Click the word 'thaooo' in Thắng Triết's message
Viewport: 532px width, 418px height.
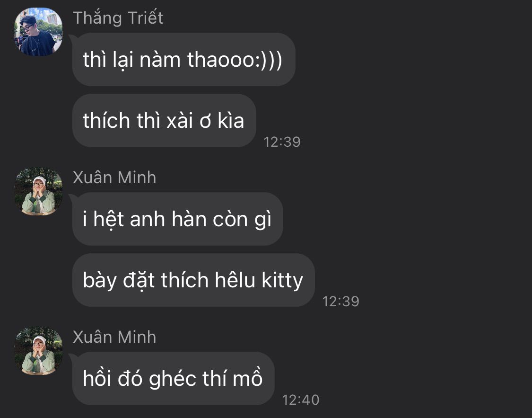(x=221, y=60)
